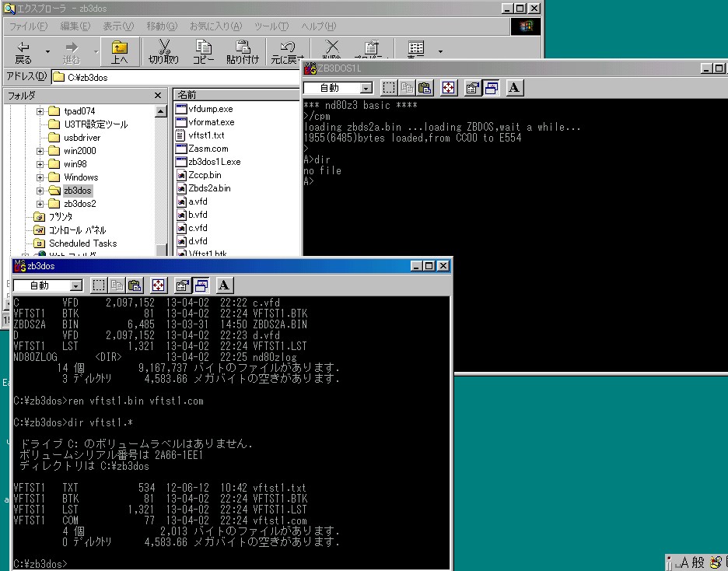Open the ファイル(F) menu

tap(28, 26)
